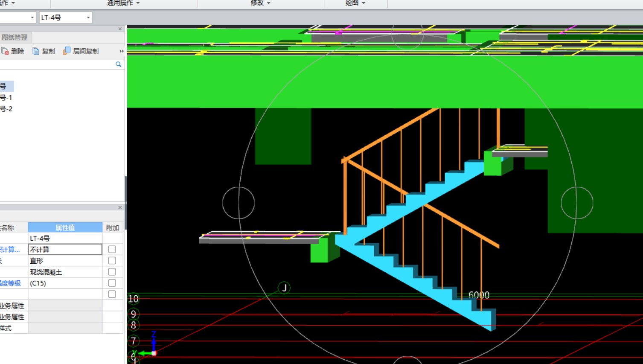Click the blue 计算... property link
Screen dimensions: 643x364
9,249
